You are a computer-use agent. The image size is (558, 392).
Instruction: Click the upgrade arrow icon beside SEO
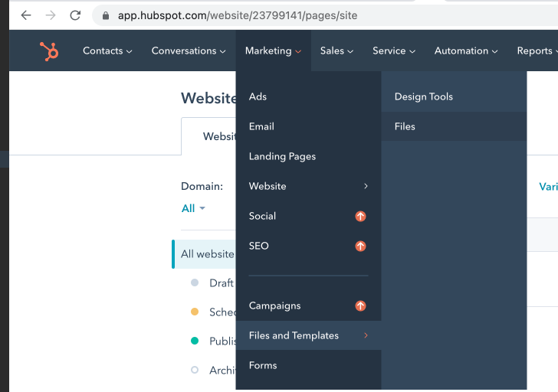pyautogui.click(x=360, y=247)
